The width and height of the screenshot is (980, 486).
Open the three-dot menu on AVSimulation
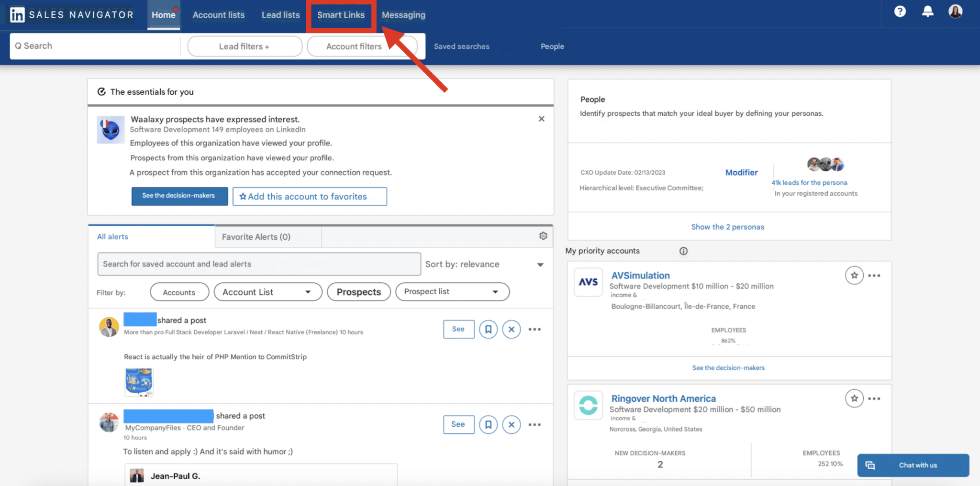[875, 275]
